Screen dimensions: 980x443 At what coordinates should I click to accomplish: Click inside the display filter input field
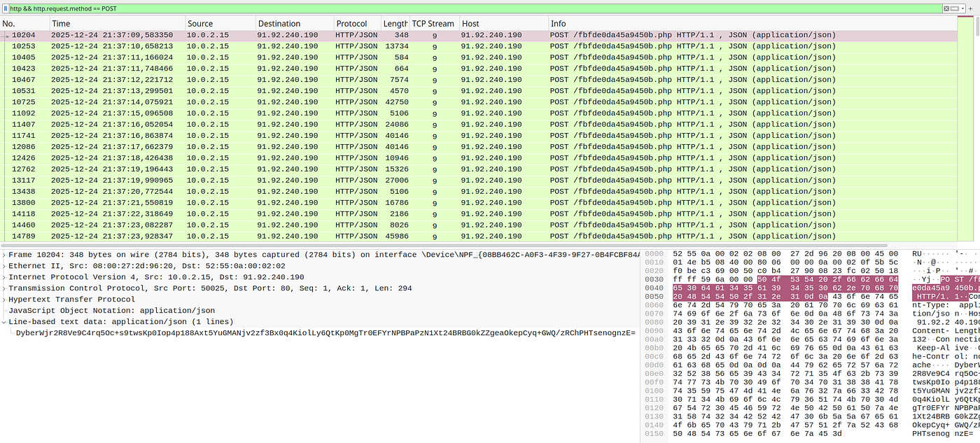pyautogui.click(x=476, y=8)
